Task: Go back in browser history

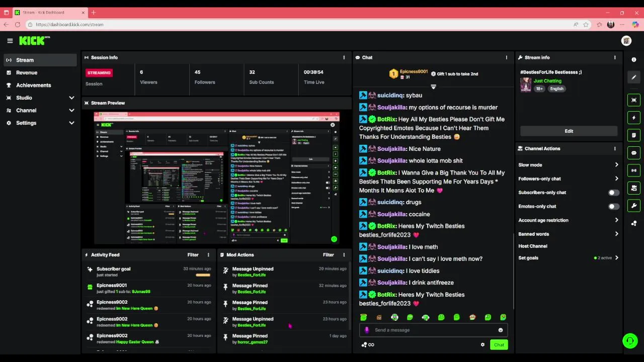Action: (6, 24)
